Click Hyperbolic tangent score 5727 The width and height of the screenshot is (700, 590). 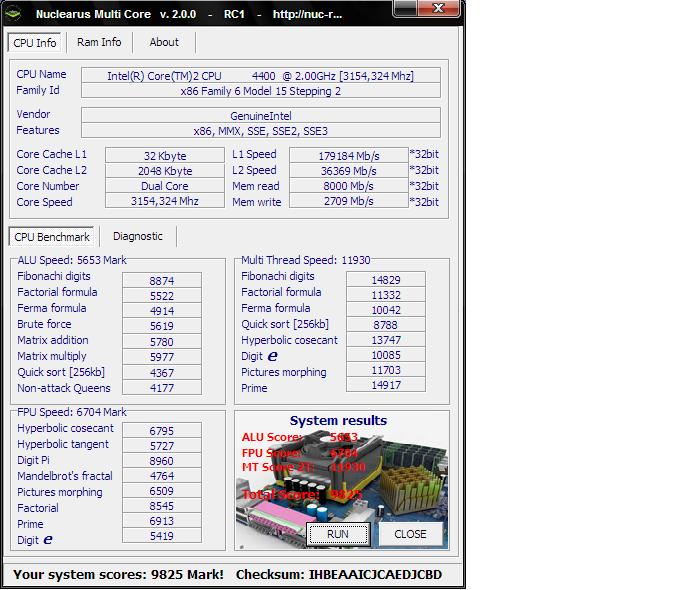tap(162, 445)
